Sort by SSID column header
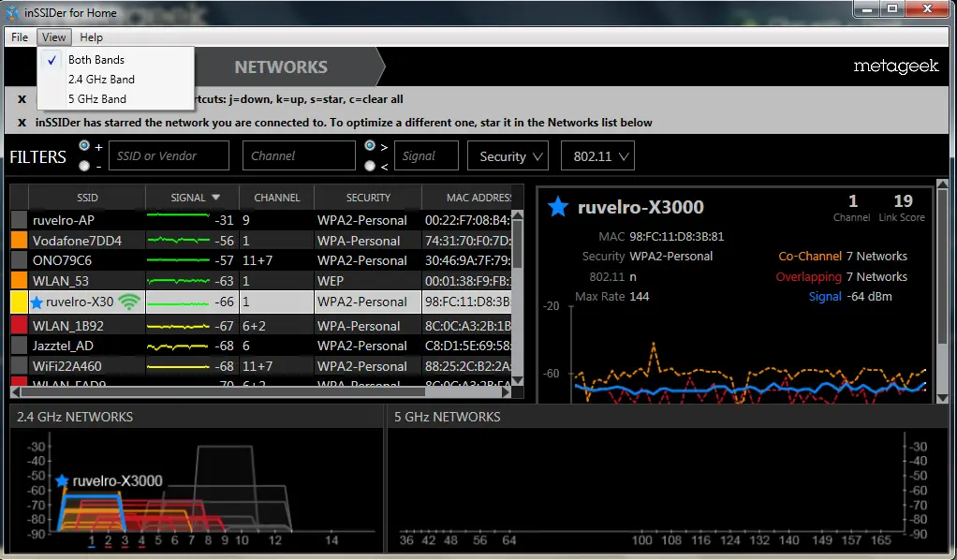Viewport: 957px width, 560px height. click(x=87, y=198)
